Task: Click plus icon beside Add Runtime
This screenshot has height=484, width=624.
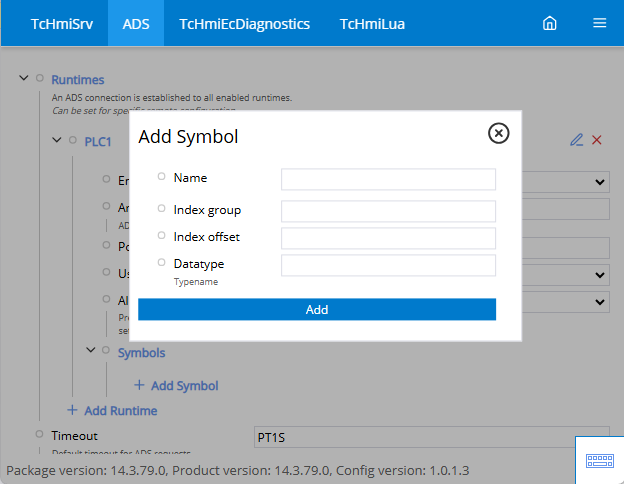Action: 72,410
